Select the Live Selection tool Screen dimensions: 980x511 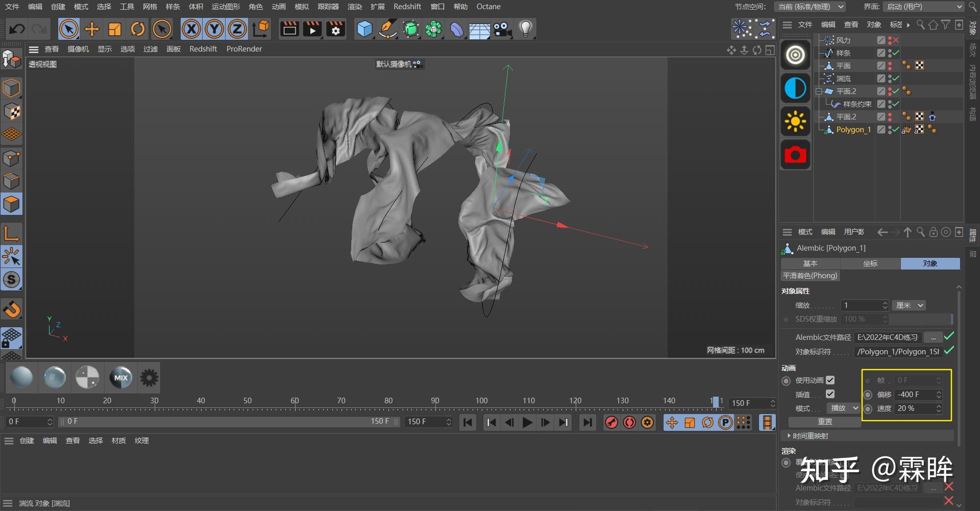[69, 29]
